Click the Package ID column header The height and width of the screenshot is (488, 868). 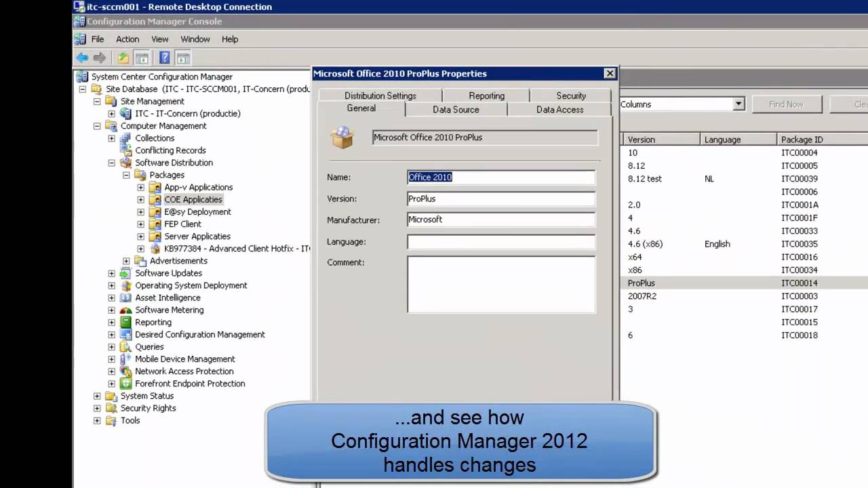(x=822, y=140)
